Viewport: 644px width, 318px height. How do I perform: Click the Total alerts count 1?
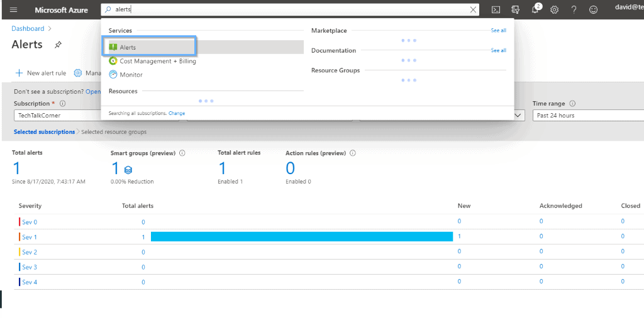click(x=16, y=168)
